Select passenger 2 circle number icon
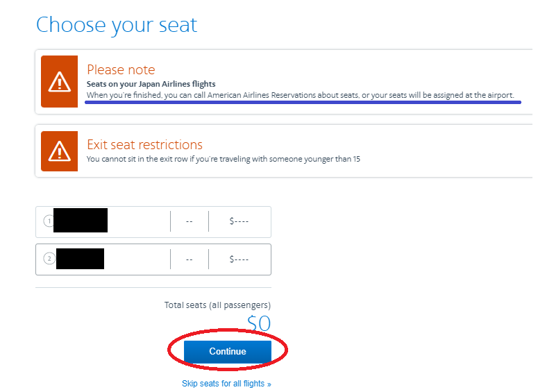 click(x=49, y=259)
